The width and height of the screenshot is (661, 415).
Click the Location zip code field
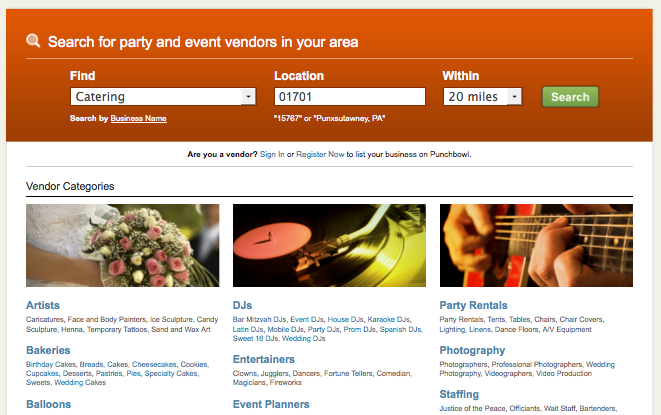tap(350, 97)
